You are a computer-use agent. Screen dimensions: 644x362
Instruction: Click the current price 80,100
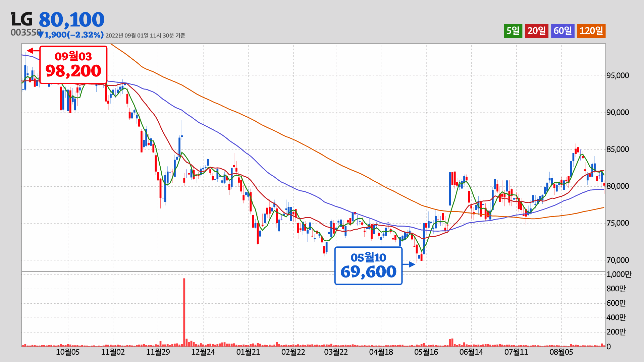(x=71, y=19)
